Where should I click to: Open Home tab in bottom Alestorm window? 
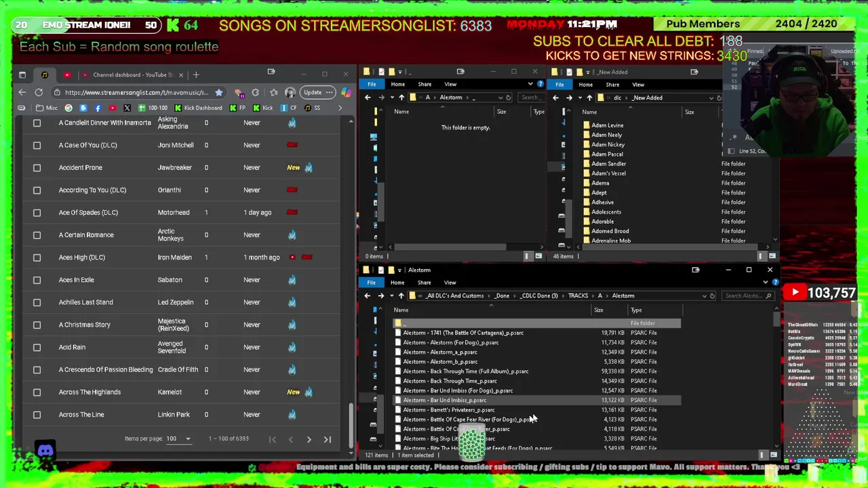397,283
